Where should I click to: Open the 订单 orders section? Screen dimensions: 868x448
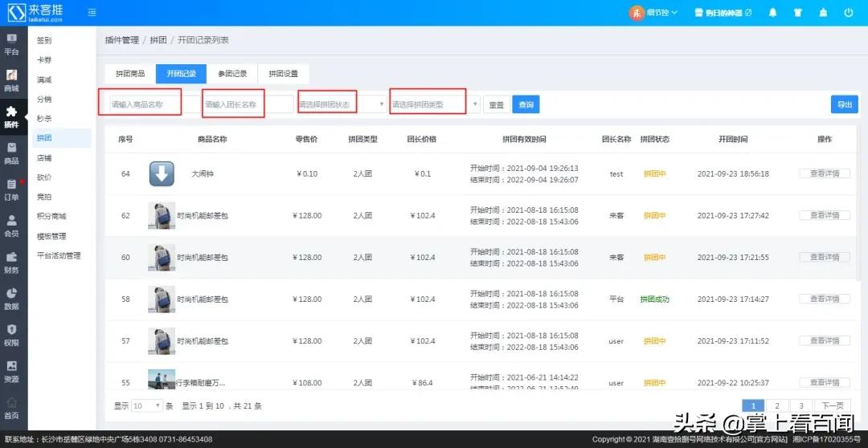(11, 189)
